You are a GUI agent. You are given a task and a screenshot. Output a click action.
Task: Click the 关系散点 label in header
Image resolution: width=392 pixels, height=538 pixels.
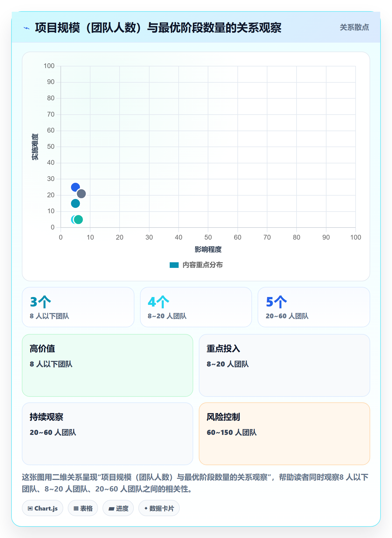pyautogui.click(x=354, y=27)
